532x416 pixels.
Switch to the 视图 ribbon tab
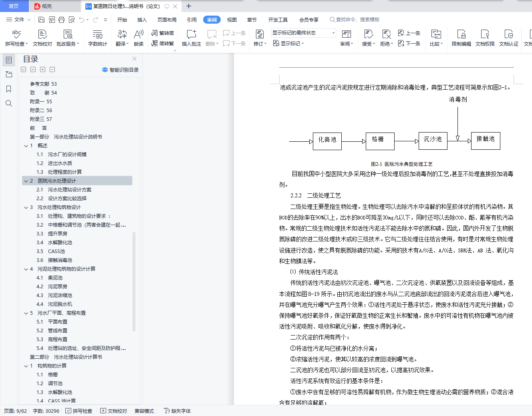(x=232, y=20)
